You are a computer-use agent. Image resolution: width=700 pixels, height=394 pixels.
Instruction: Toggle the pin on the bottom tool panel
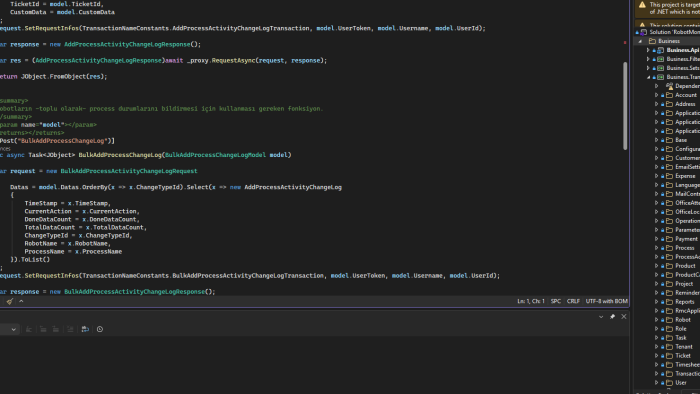612,316
